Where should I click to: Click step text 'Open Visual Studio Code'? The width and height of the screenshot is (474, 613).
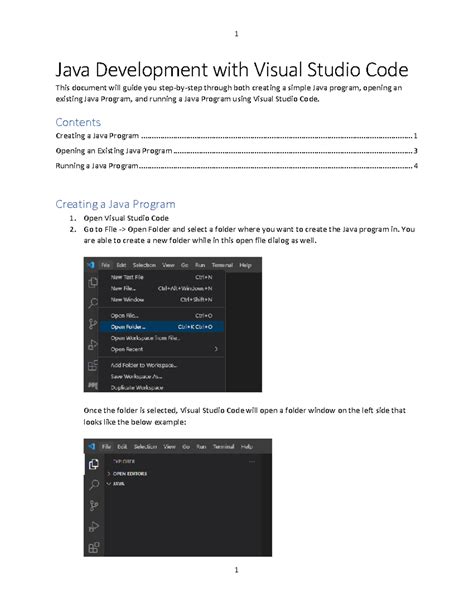[x=126, y=218]
